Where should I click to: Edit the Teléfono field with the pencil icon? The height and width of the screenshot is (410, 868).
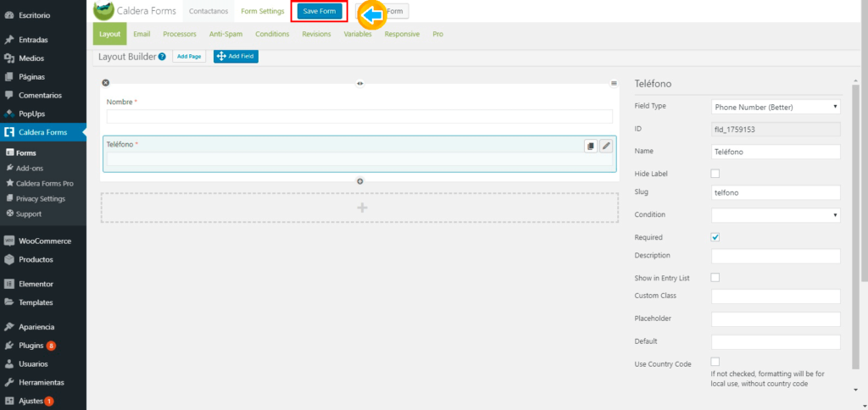point(605,146)
